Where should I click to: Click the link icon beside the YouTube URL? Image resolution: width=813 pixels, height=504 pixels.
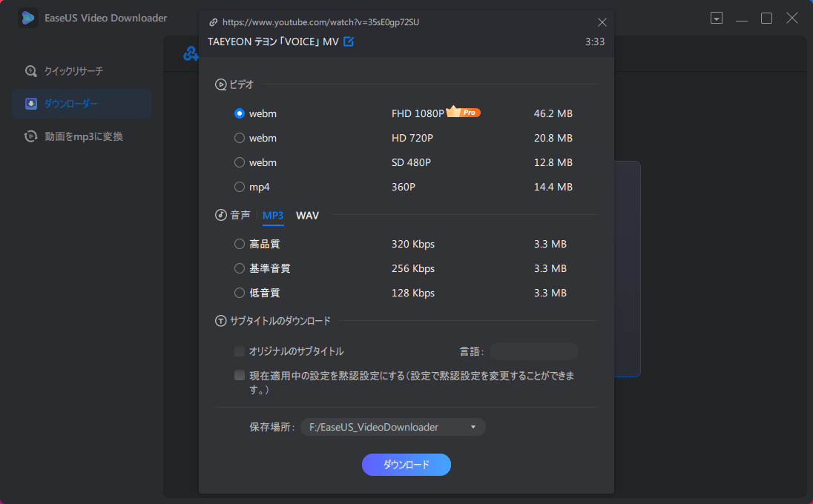click(x=215, y=22)
